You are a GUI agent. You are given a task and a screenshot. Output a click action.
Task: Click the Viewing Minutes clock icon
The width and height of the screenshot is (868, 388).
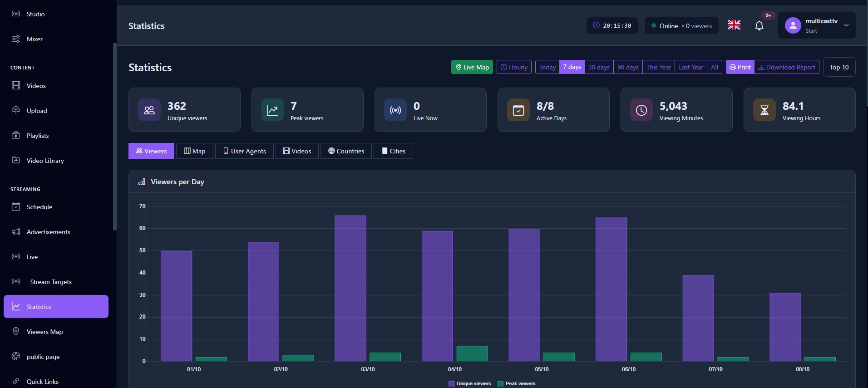[x=641, y=110]
